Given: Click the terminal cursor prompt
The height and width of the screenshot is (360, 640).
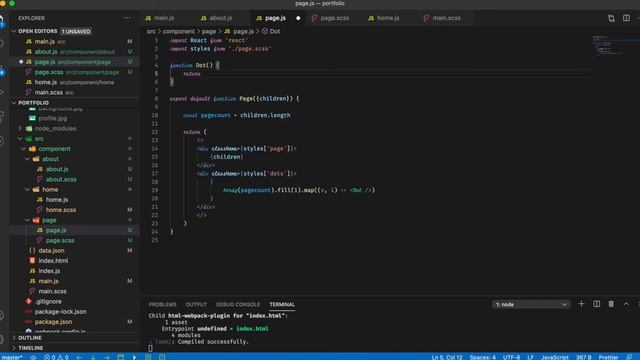Looking at the screenshot, I should click(150, 348).
